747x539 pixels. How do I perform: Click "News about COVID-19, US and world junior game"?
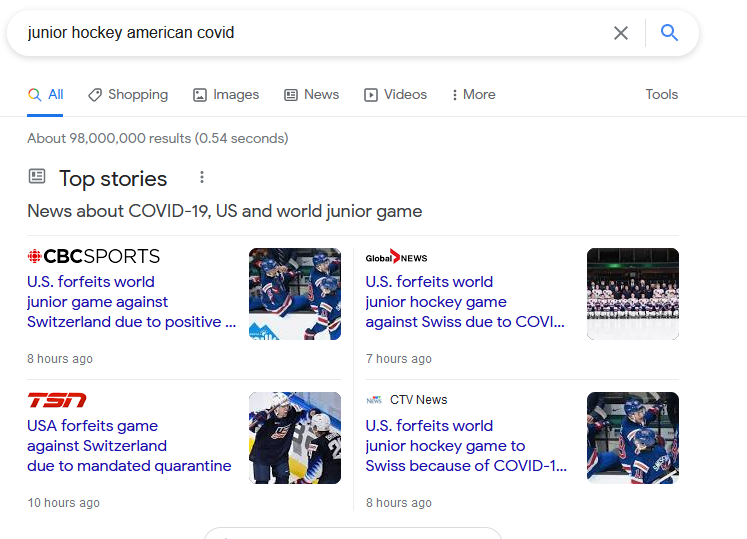pos(224,211)
